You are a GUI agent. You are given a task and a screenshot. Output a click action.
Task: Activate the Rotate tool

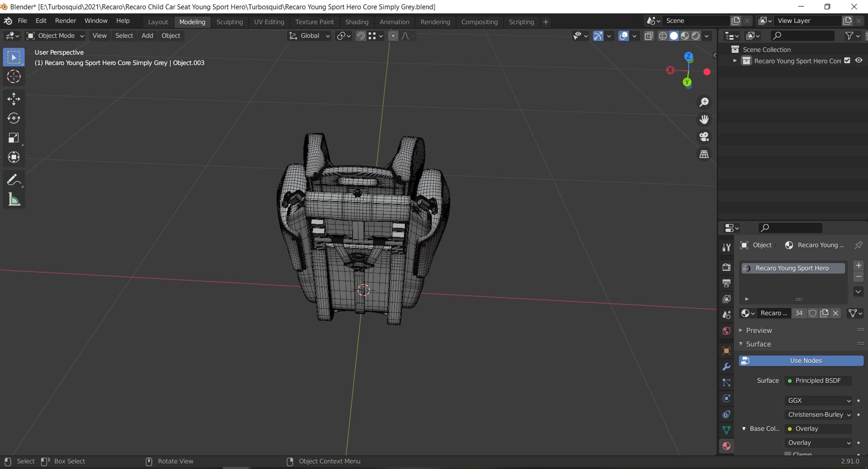point(14,118)
